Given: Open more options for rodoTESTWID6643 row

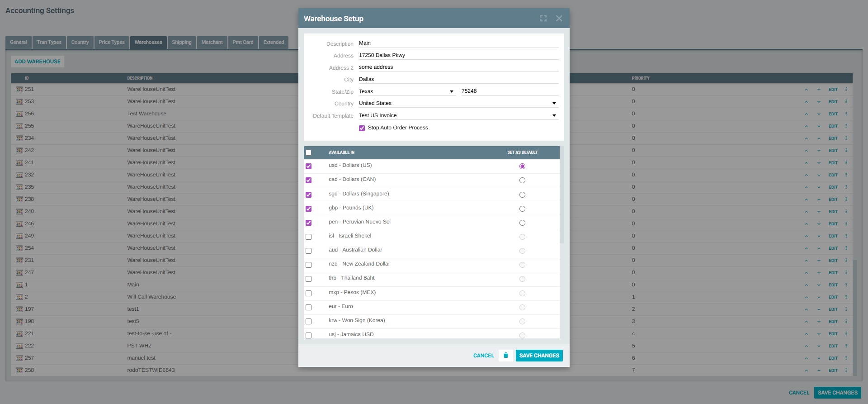Looking at the screenshot, I should click(846, 370).
